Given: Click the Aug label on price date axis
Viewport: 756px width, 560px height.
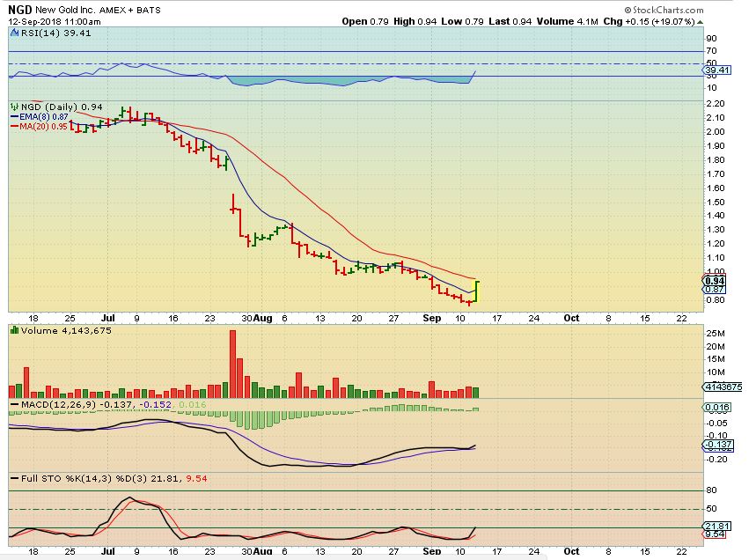Looking at the screenshot, I should [x=262, y=318].
